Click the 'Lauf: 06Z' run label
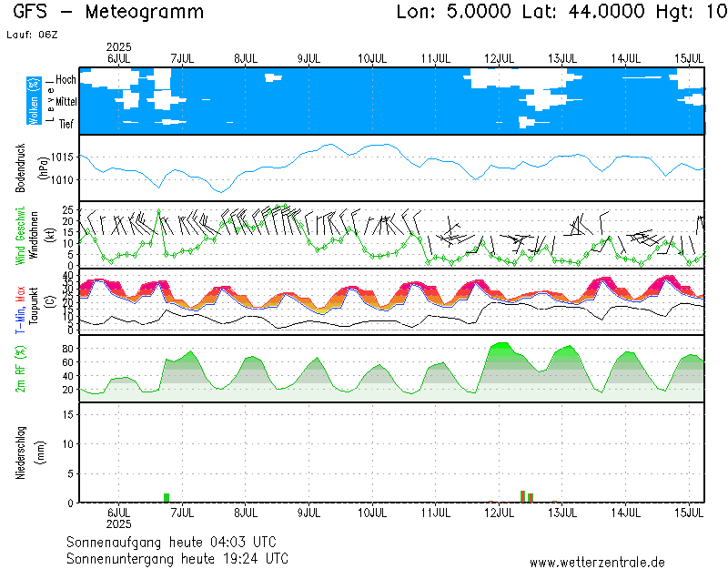Viewport: 728px width, 569px height. click(x=32, y=35)
